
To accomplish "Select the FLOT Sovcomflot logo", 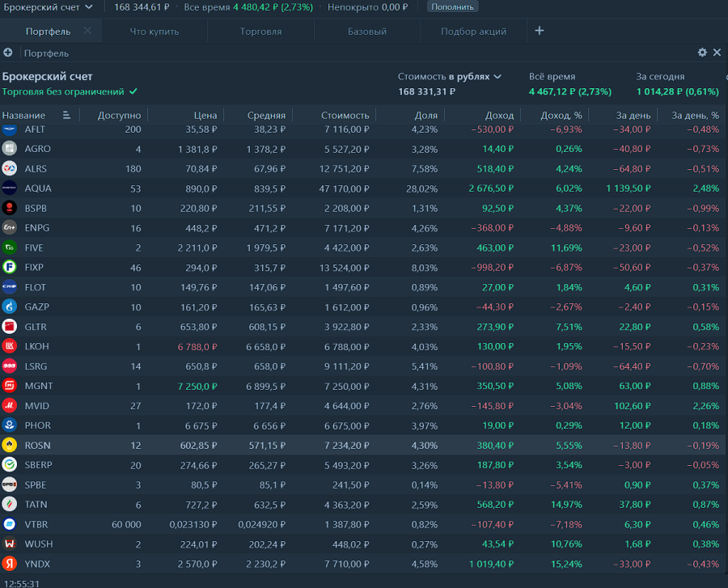I will pyautogui.click(x=9, y=287).
